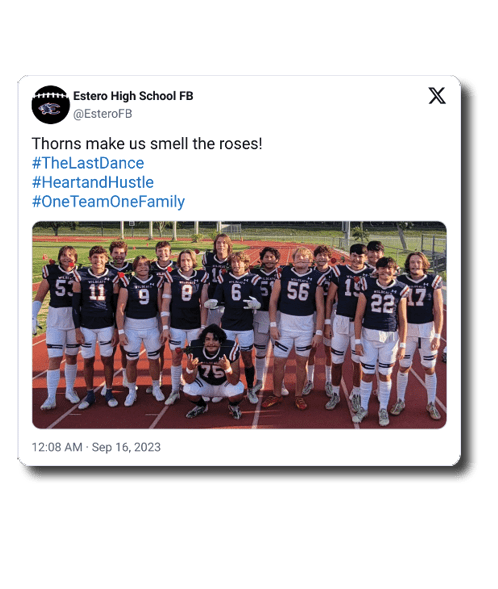Click the X logo icon
The height and width of the screenshot is (589, 498).
tap(437, 96)
